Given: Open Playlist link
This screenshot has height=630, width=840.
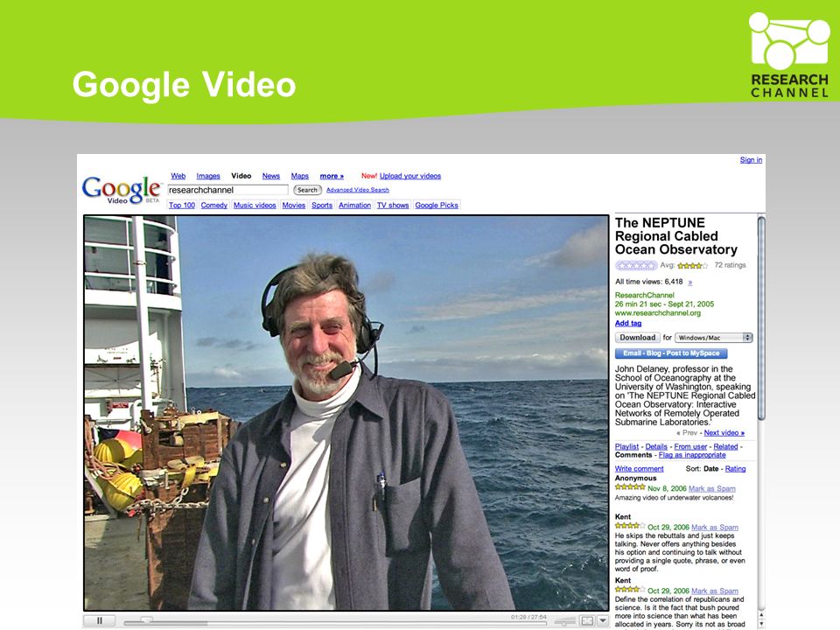Looking at the screenshot, I should 626,447.
